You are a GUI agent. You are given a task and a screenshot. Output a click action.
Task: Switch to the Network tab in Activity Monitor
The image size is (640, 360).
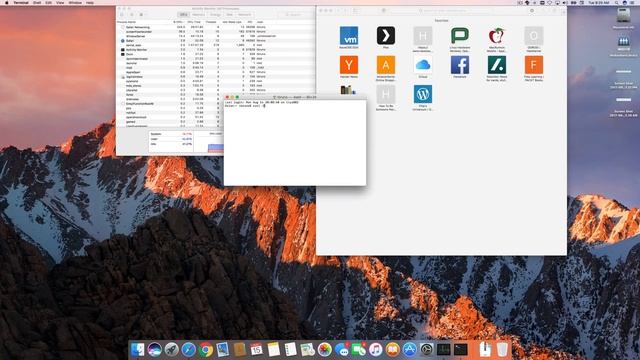[245, 15]
